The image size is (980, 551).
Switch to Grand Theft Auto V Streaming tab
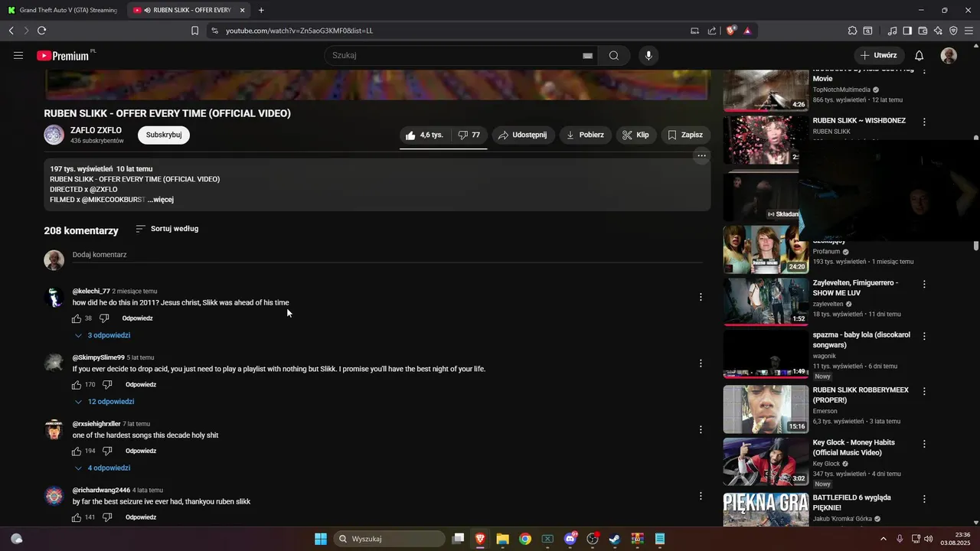point(63,10)
